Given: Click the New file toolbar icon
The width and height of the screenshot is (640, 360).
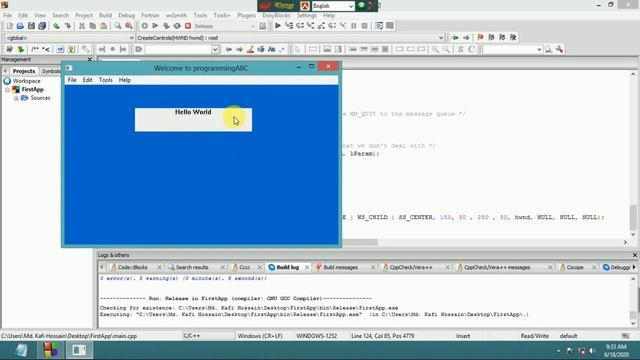Looking at the screenshot, I should point(9,26).
